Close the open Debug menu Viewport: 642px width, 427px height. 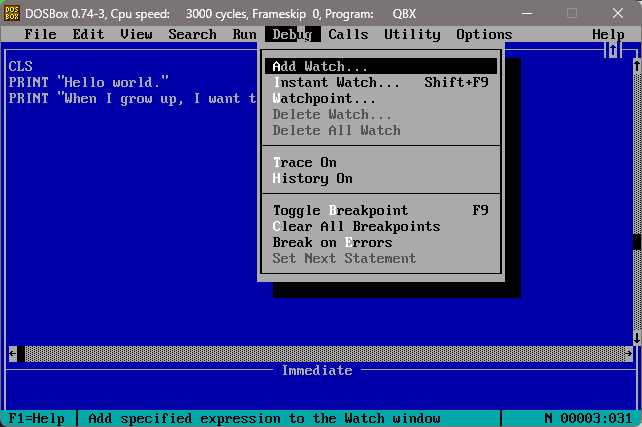point(292,34)
